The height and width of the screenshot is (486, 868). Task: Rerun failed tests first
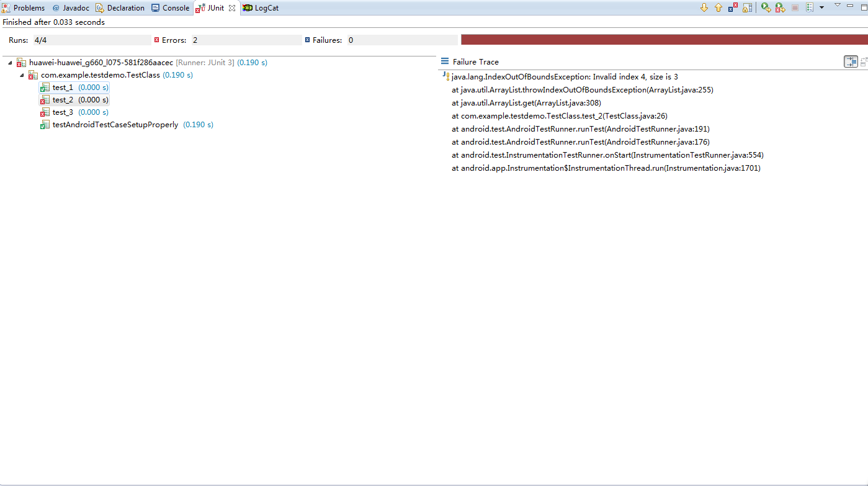(x=781, y=7)
